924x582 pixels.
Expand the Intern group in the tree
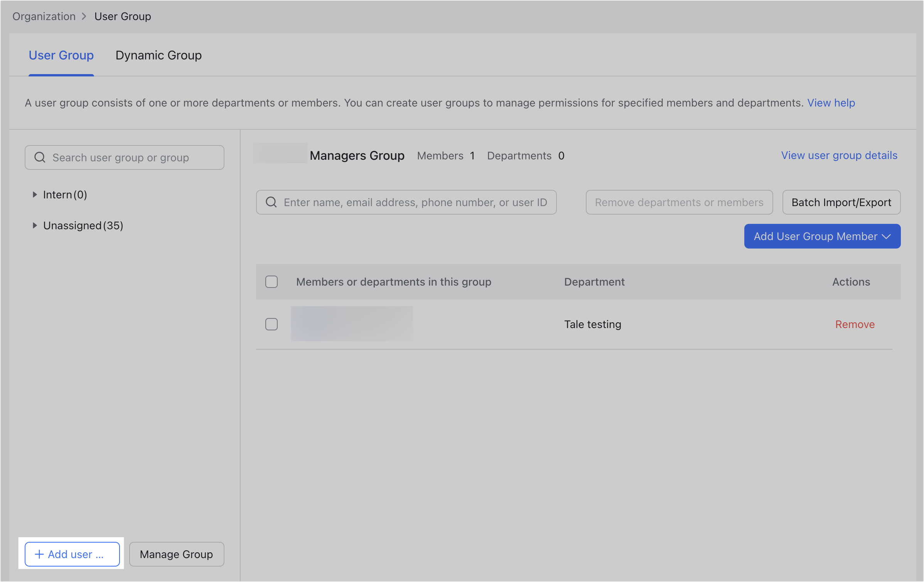pyautogui.click(x=35, y=195)
